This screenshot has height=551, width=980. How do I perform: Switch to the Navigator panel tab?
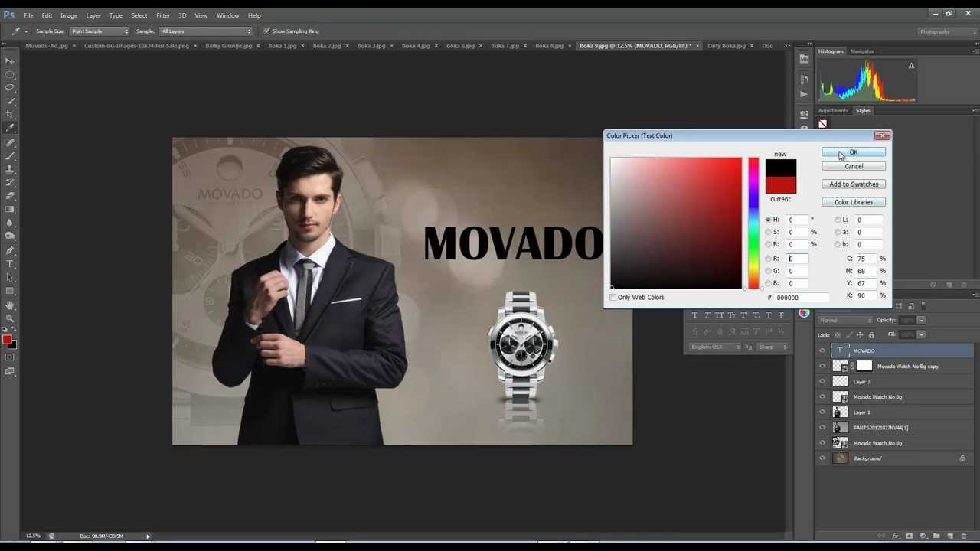click(862, 51)
